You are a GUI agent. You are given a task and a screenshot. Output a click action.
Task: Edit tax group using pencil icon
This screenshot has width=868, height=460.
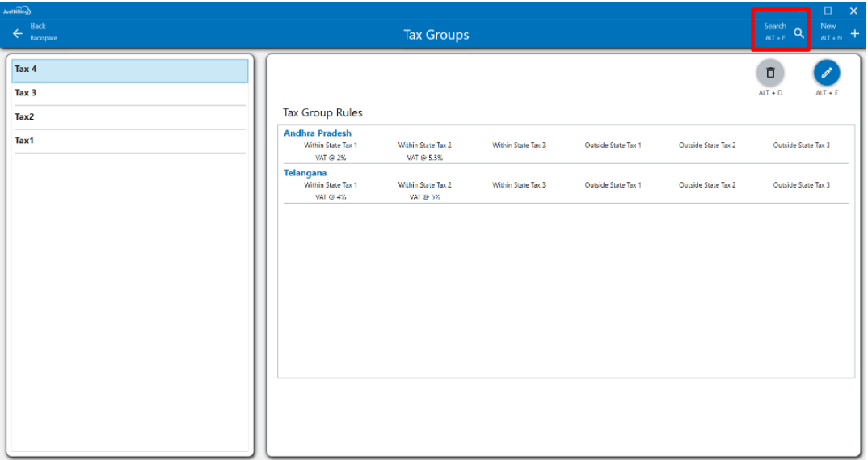[826, 73]
